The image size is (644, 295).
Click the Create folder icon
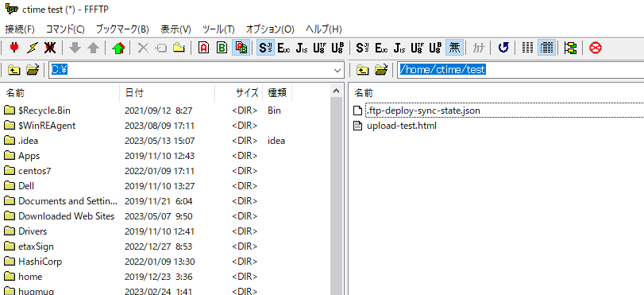(179, 49)
